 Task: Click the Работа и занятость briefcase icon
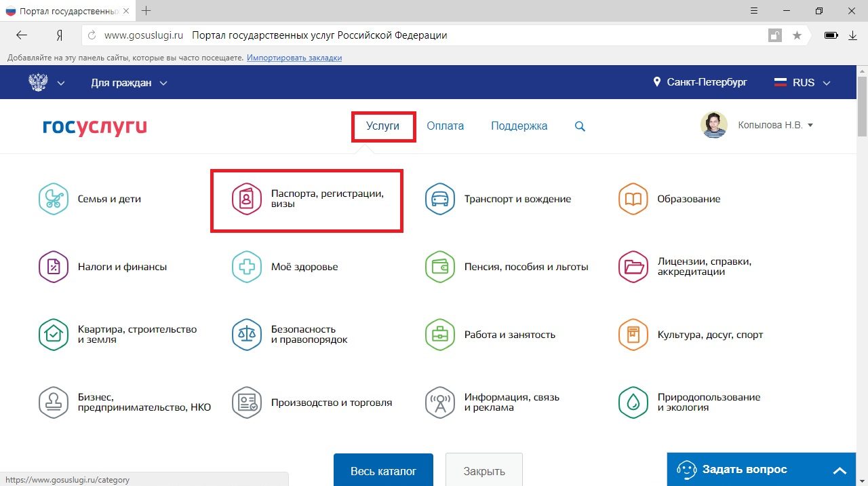tap(439, 335)
